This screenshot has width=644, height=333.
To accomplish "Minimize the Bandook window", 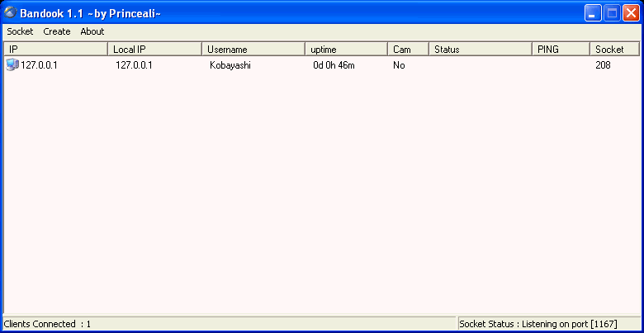I will [x=593, y=12].
